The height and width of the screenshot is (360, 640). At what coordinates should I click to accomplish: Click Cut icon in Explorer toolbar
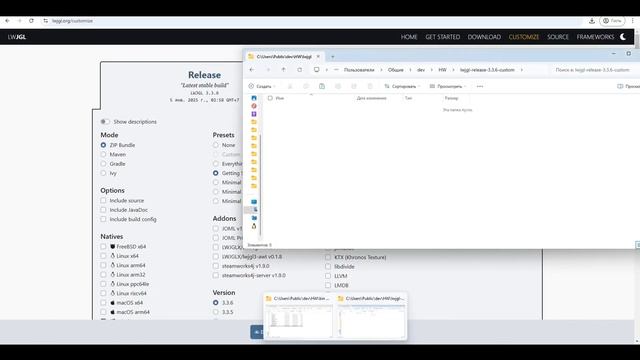(290, 86)
